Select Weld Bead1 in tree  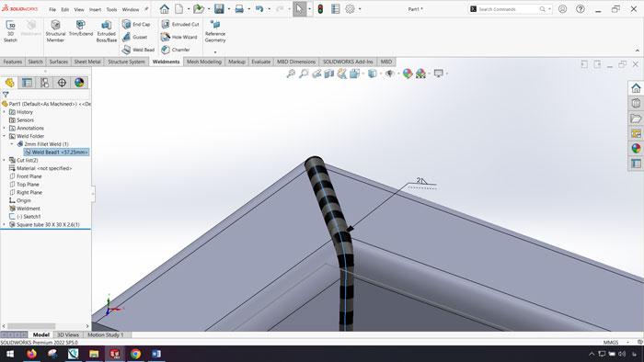(56, 153)
